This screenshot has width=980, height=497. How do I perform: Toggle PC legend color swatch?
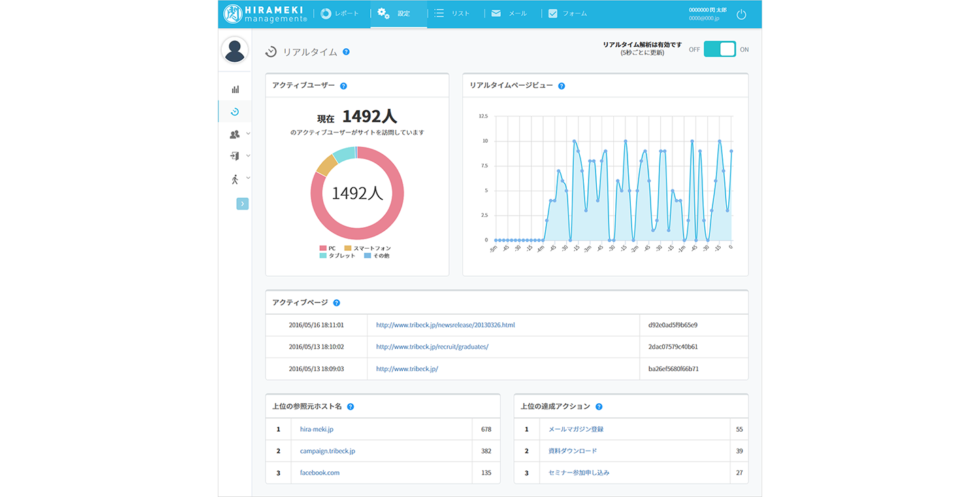323,248
